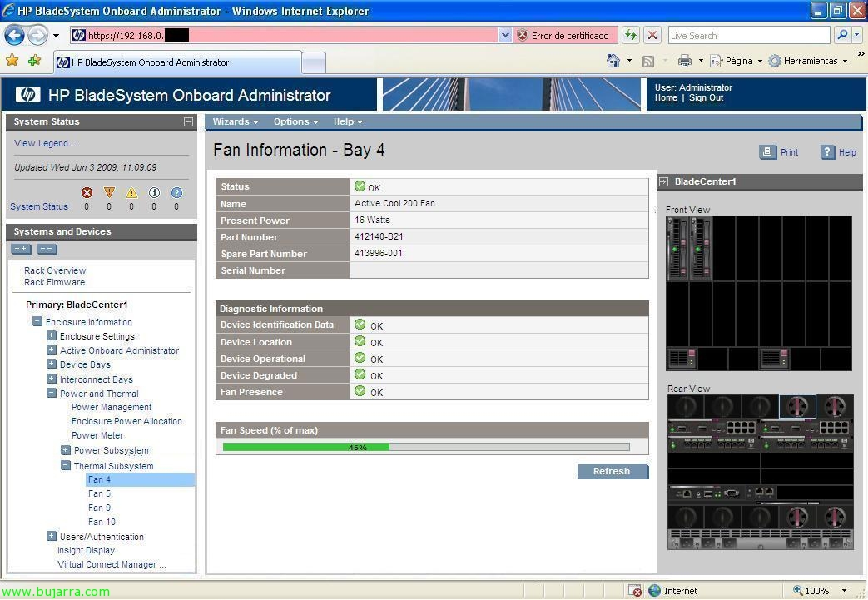
Task: Expand the Power Subsystem tree node
Action: [66, 450]
